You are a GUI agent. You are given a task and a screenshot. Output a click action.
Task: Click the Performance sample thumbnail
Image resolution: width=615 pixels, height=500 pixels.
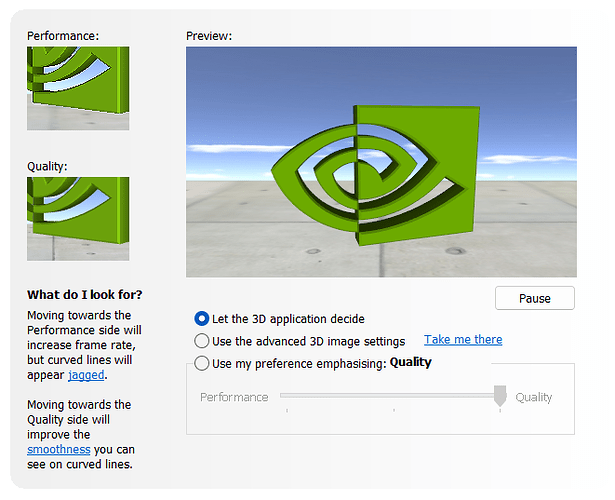(x=78, y=89)
